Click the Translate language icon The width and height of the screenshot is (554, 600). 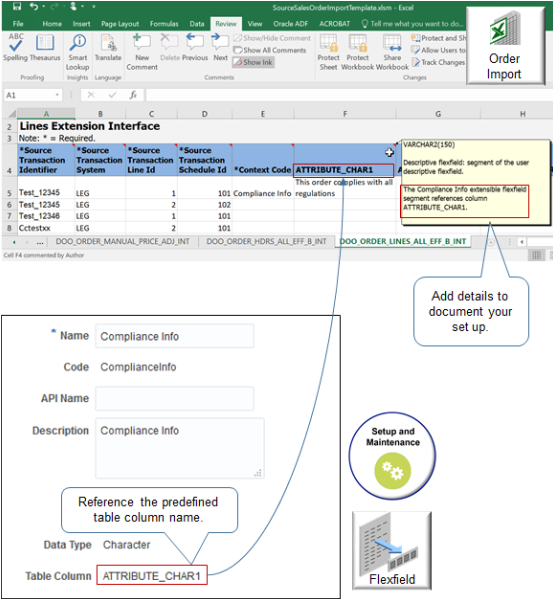[x=108, y=48]
